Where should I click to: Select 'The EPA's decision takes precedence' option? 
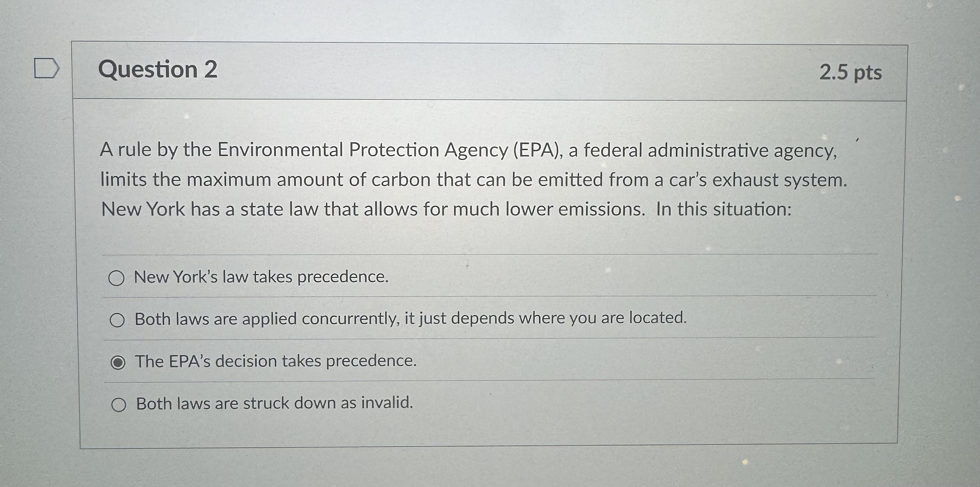118,362
